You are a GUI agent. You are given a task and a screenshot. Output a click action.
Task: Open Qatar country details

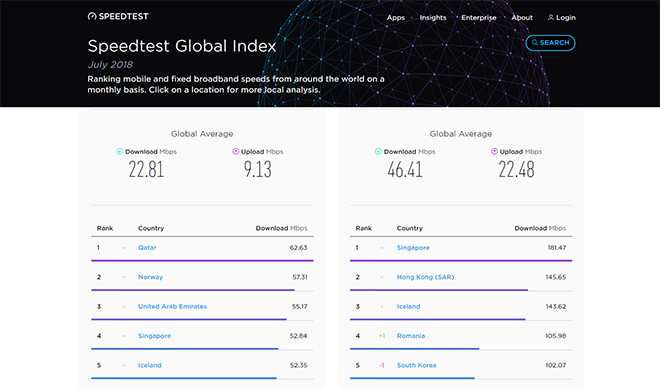pyautogui.click(x=147, y=248)
